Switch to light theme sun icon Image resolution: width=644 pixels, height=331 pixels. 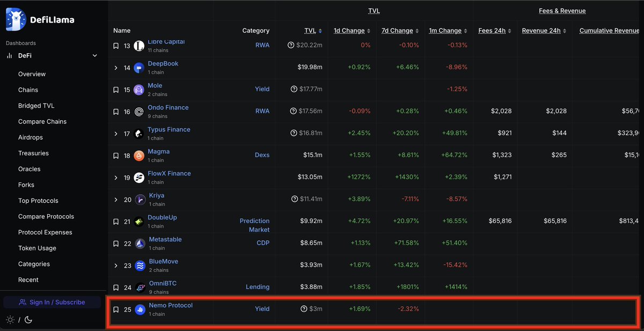tap(10, 320)
